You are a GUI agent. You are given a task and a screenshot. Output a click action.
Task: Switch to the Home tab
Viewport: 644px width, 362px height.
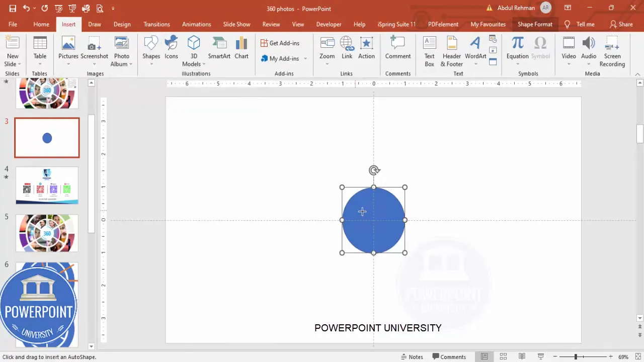coord(41,24)
